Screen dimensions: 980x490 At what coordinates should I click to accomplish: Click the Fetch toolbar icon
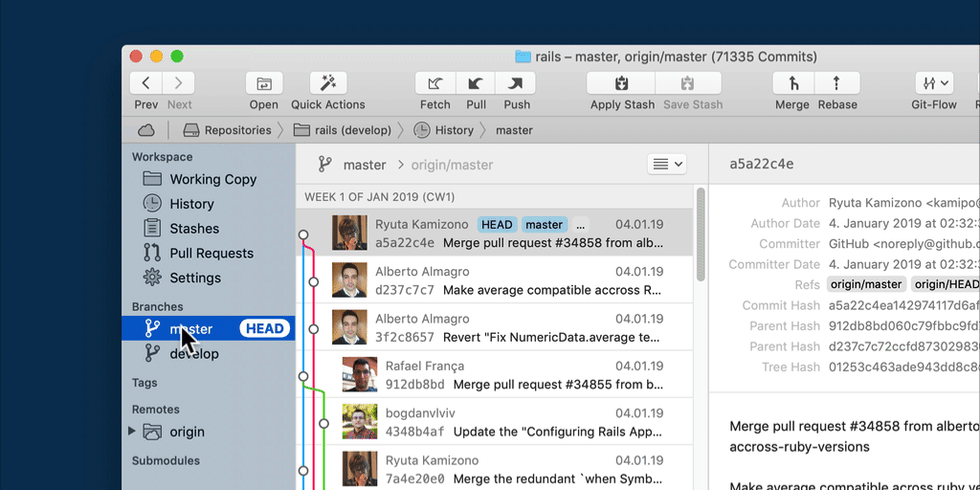(435, 83)
